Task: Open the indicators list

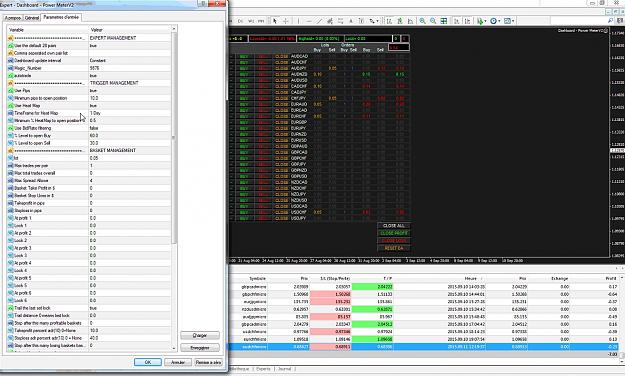Action: [x=480, y=21]
